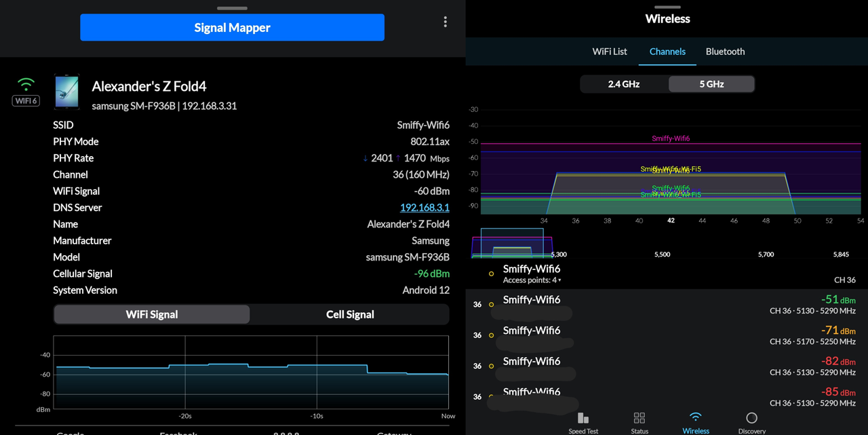
Task: Tap the WiFi 6 signal icon
Action: [26, 92]
